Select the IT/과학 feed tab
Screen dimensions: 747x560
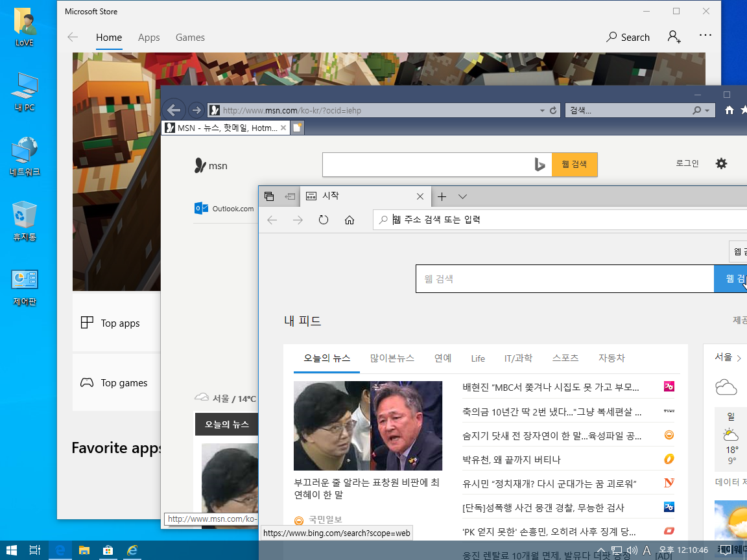[x=518, y=358]
